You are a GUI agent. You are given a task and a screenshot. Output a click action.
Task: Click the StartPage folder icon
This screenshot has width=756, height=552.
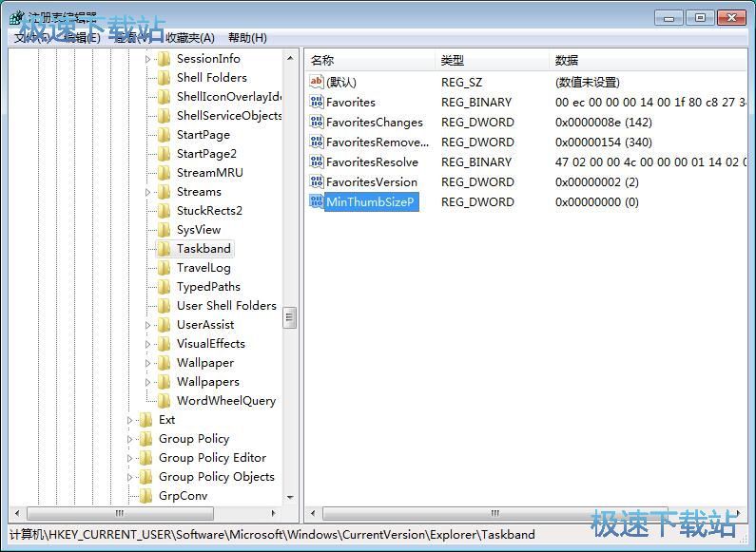(165, 135)
